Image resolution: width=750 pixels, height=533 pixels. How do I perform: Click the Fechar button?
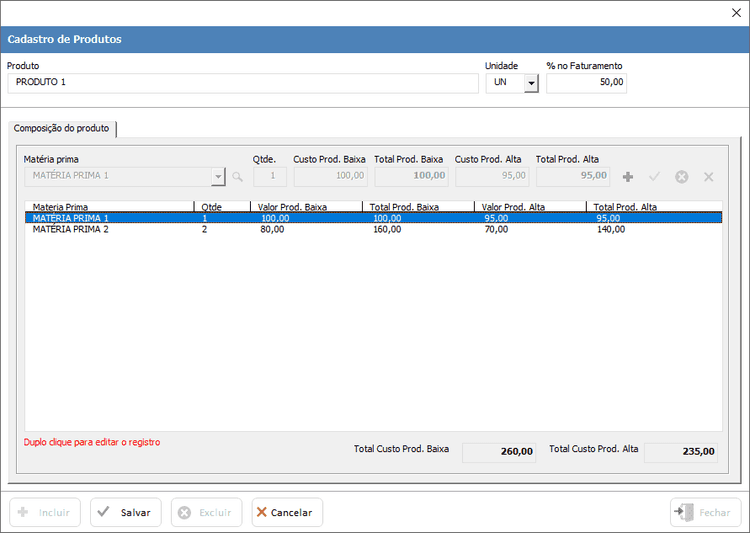(x=706, y=512)
